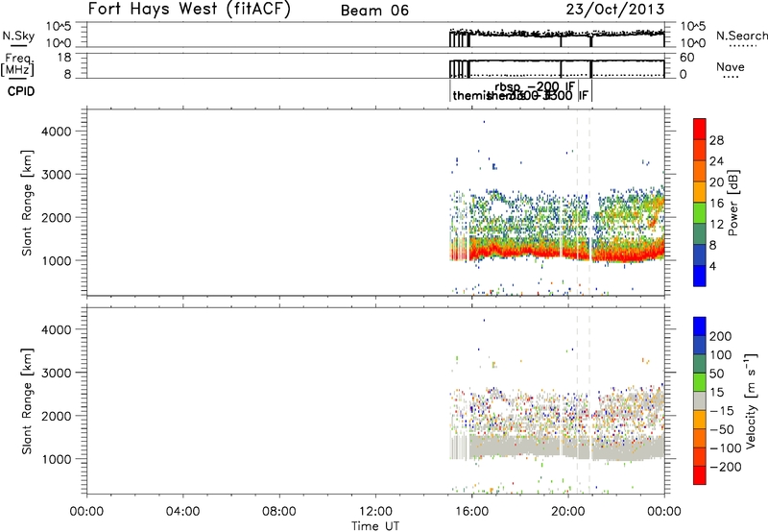The image size is (768, 532).
Task: Click the '10^5' tick left of N.Sky panel
Action: [x=59, y=27]
